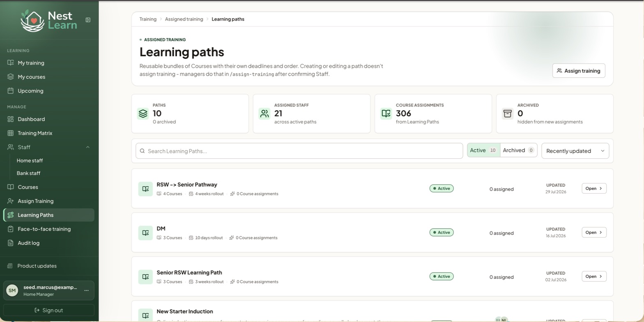
Task: Go to Bank staff submenu item
Action: click(x=28, y=174)
